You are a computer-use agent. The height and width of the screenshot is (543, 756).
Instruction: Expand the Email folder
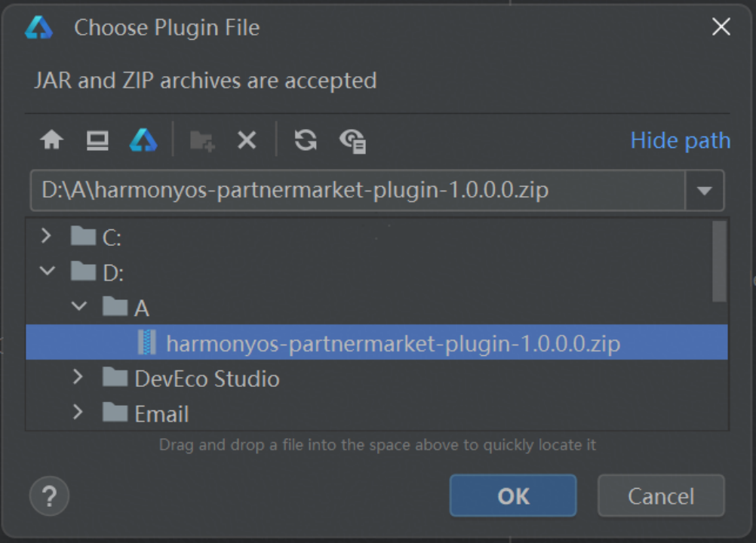point(78,412)
